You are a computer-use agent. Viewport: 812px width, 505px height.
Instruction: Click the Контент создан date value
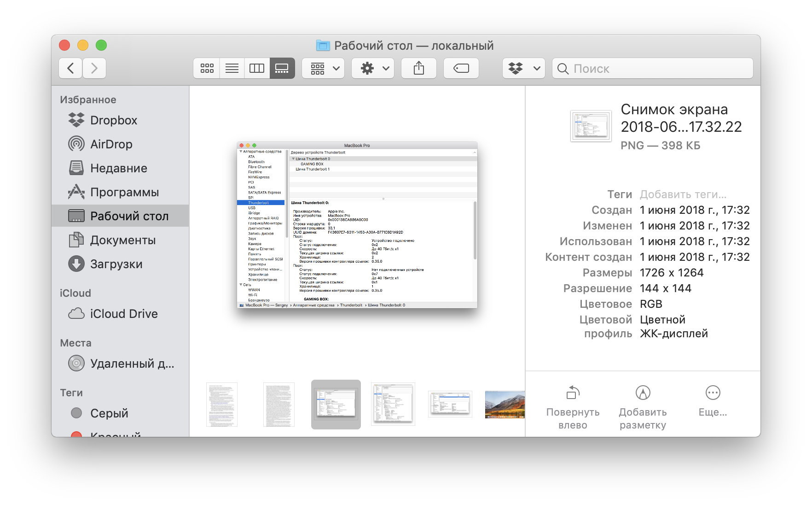[695, 257]
